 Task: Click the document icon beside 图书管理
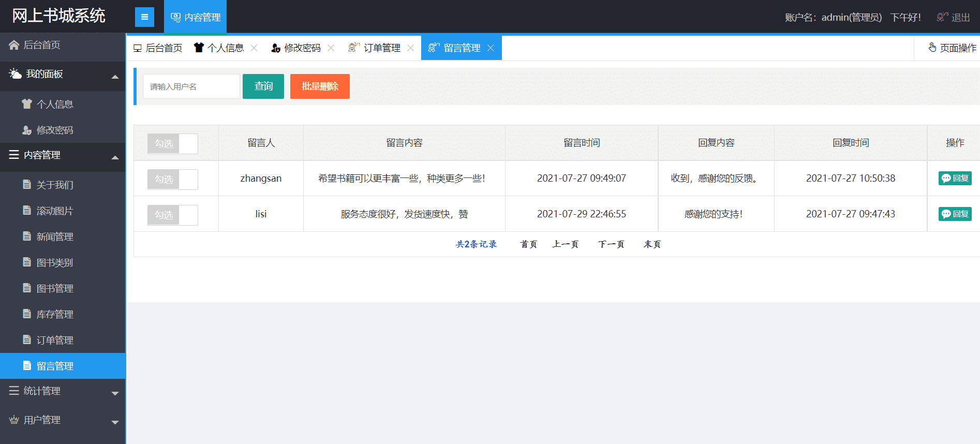[27, 288]
